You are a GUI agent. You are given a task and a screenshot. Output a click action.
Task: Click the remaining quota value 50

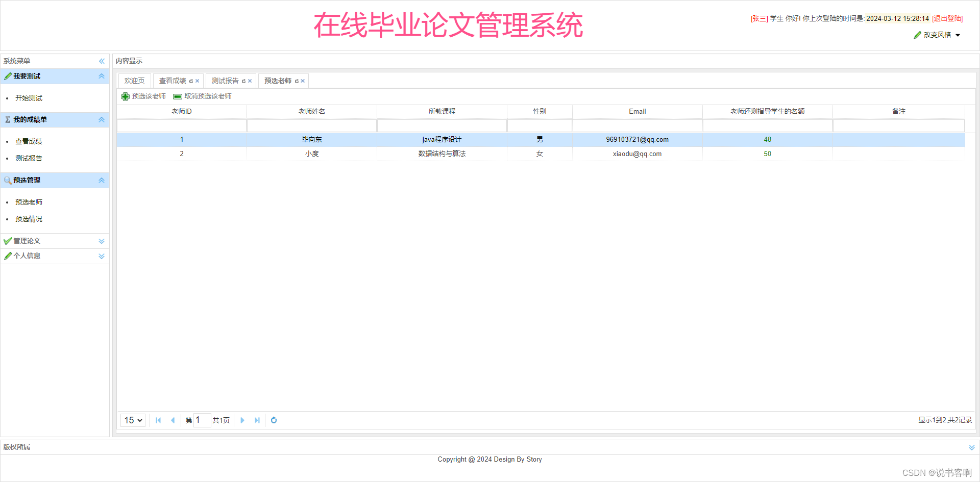[x=768, y=154]
